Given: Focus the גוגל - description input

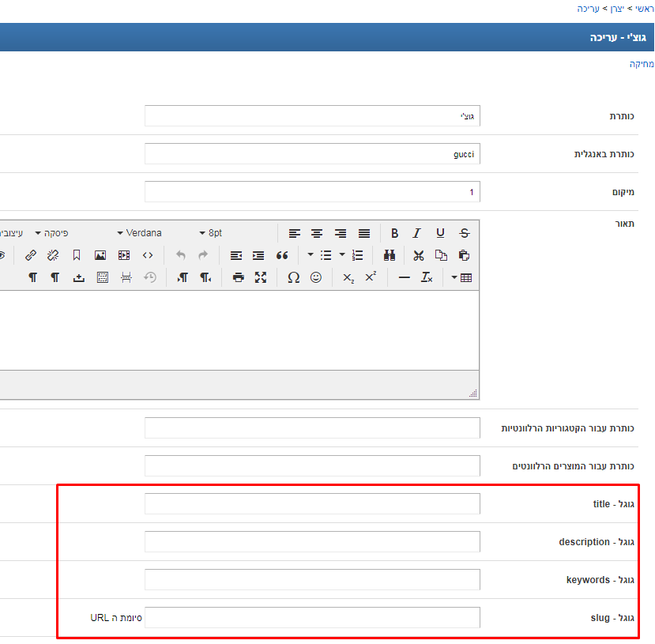Looking at the screenshot, I should 312,542.
